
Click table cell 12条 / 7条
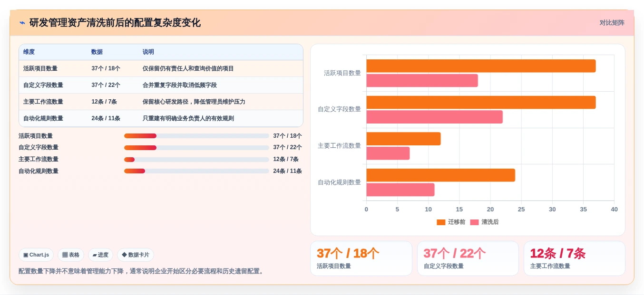click(104, 102)
